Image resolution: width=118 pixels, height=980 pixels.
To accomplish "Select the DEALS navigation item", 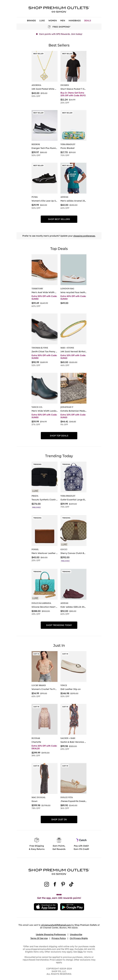I will coord(87,21).
